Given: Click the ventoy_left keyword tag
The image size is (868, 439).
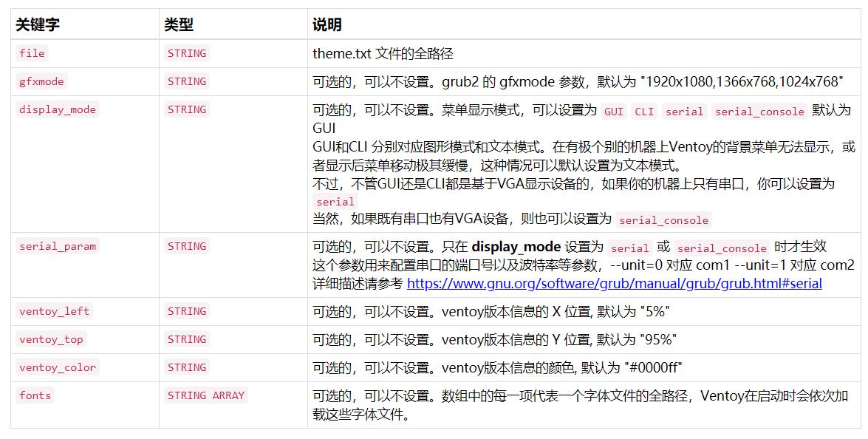Looking at the screenshot, I should point(53,311).
